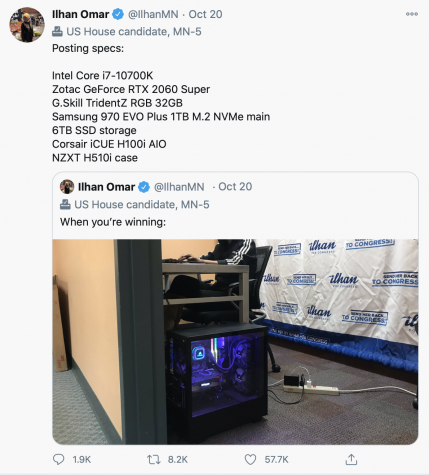Open quoted tweet text 'When you're winning:'
The image size is (429, 475).
pyautogui.click(x=113, y=222)
